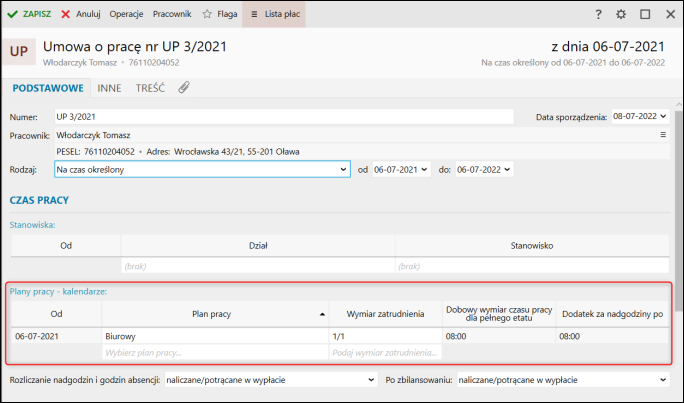
Task: Click the Stanowiska section link
Action: point(32,225)
